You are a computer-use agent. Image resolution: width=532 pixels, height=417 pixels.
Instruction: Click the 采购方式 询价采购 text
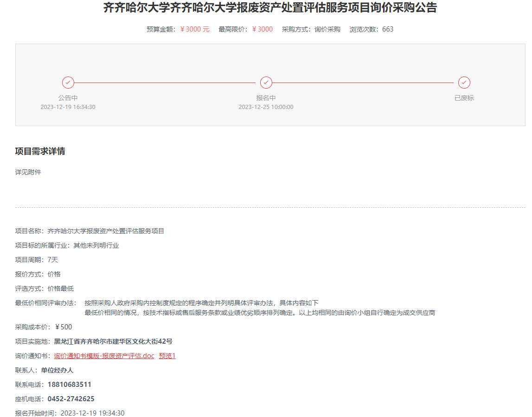327,29
